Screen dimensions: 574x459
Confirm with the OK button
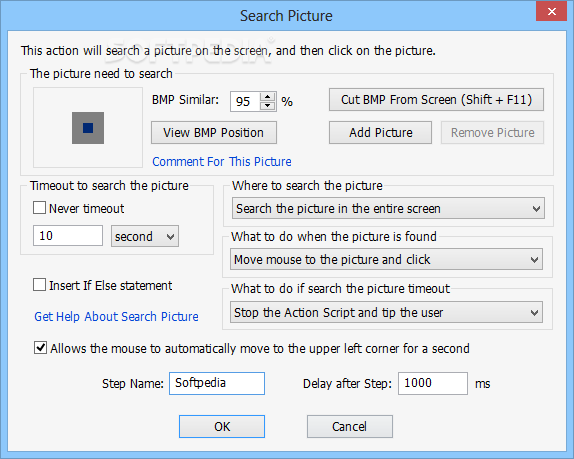point(222,426)
